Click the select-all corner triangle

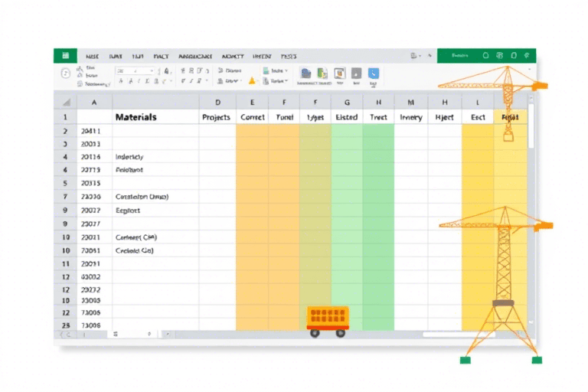tap(66, 102)
